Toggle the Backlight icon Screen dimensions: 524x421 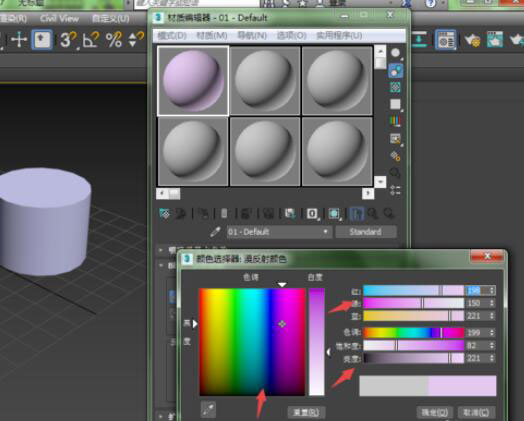pos(396,71)
